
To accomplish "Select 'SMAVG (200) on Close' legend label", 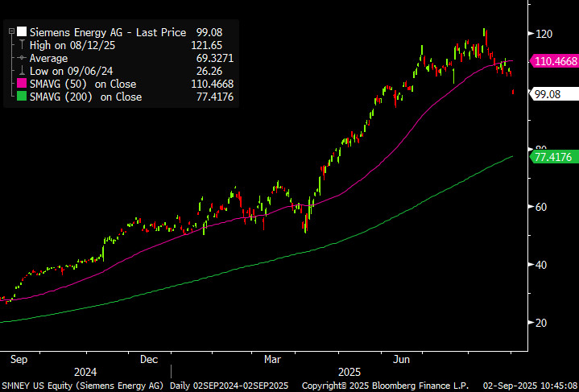I will point(85,97).
